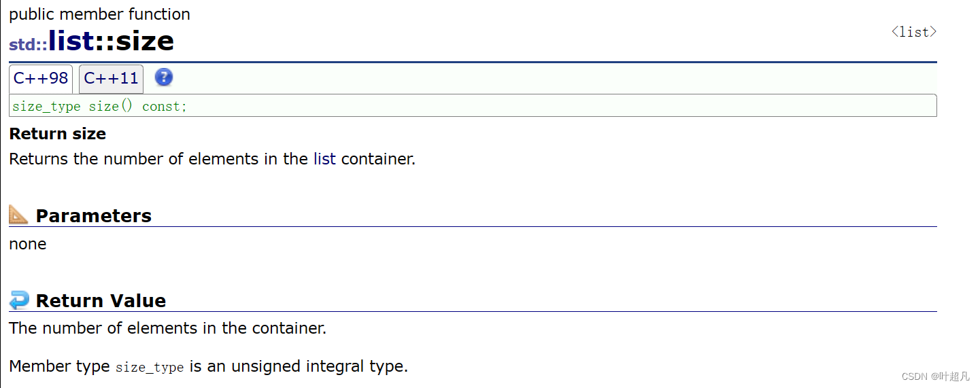Click the Return Value section heading
980x388 pixels.
[101, 301]
